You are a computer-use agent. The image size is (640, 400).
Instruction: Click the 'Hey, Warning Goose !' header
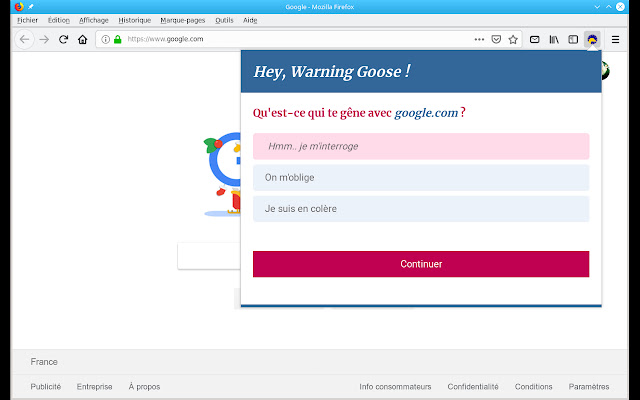(x=332, y=72)
